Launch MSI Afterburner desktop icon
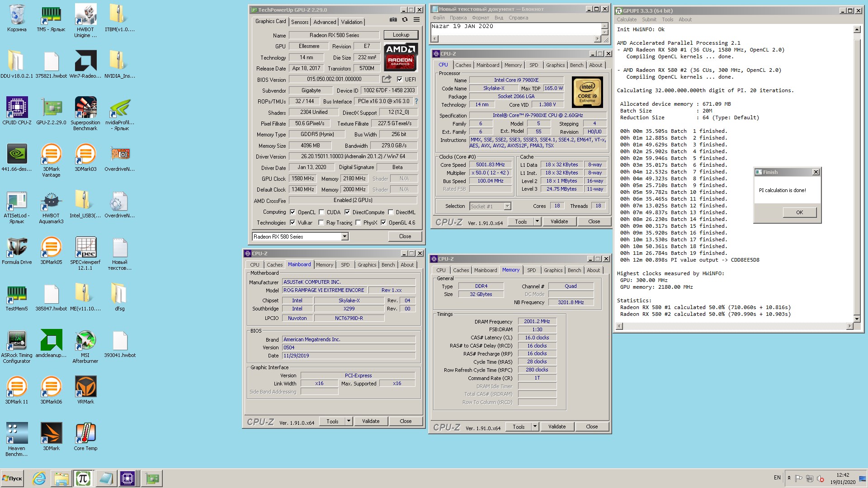The image size is (868, 488). (x=85, y=347)
